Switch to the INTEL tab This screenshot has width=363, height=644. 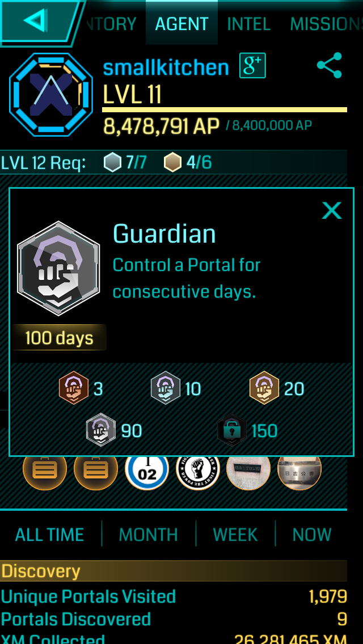pyautogui.click(x=249, y=24)
